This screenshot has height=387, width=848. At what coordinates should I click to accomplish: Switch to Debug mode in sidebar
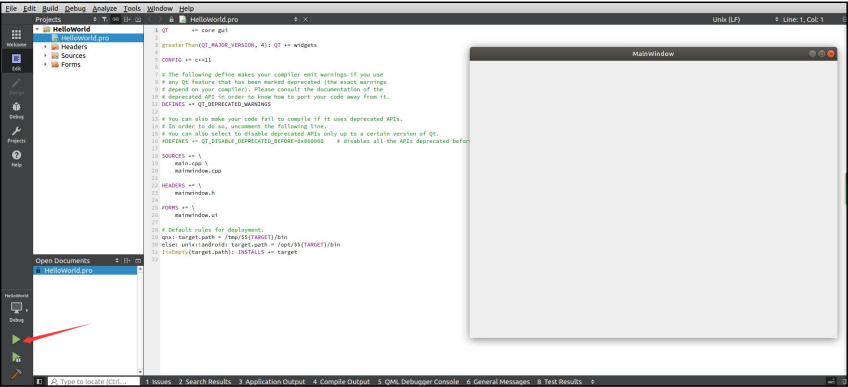point(16,110)
